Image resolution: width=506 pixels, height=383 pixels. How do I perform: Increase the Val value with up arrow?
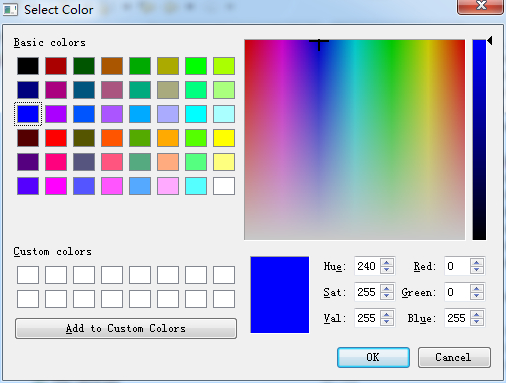387,315
